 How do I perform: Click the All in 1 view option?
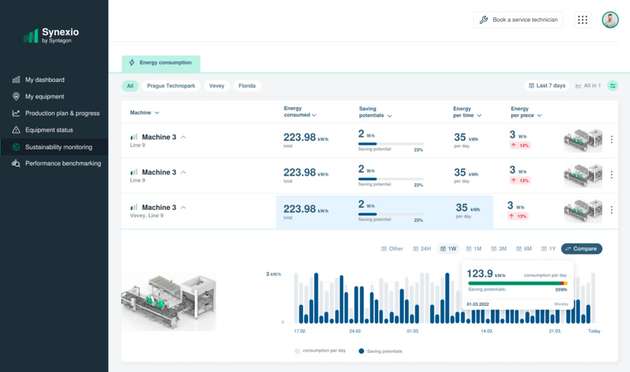[x=588, y=86]
